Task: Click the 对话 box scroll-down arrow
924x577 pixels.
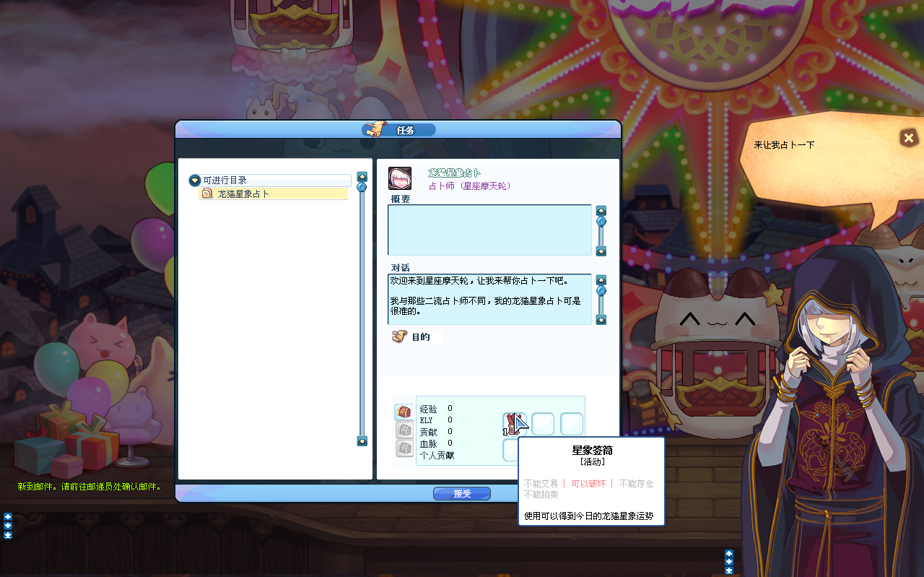Action: (601, 320)
